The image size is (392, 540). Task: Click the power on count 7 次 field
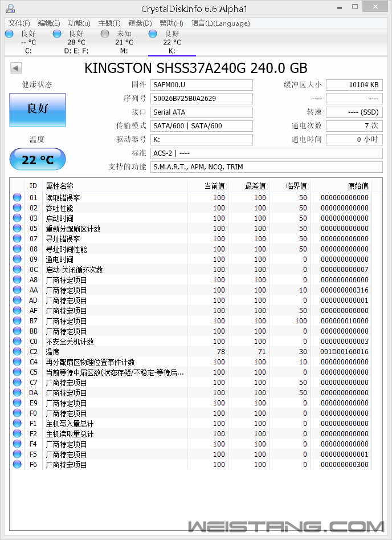click(354, 125)
